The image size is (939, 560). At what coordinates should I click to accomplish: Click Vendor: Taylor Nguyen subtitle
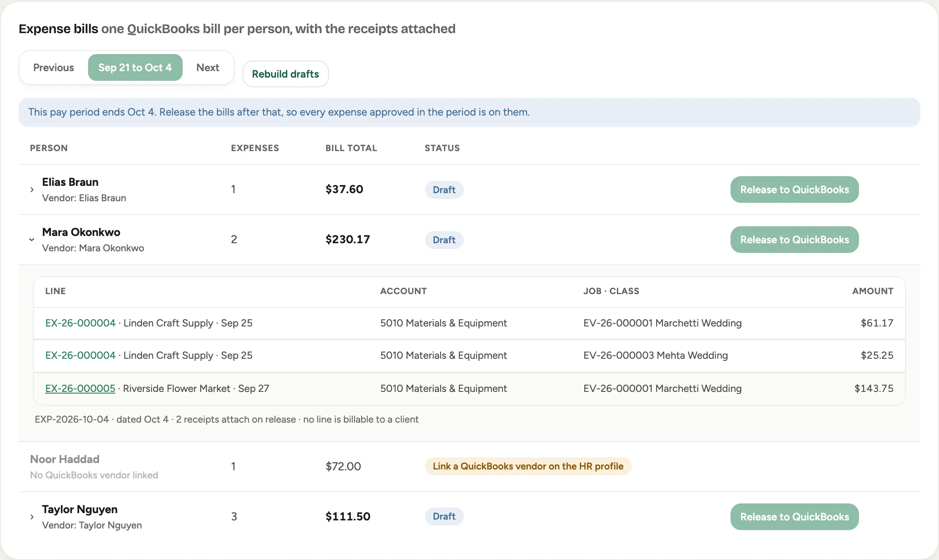pyautogui.click(x=92, y=525)
